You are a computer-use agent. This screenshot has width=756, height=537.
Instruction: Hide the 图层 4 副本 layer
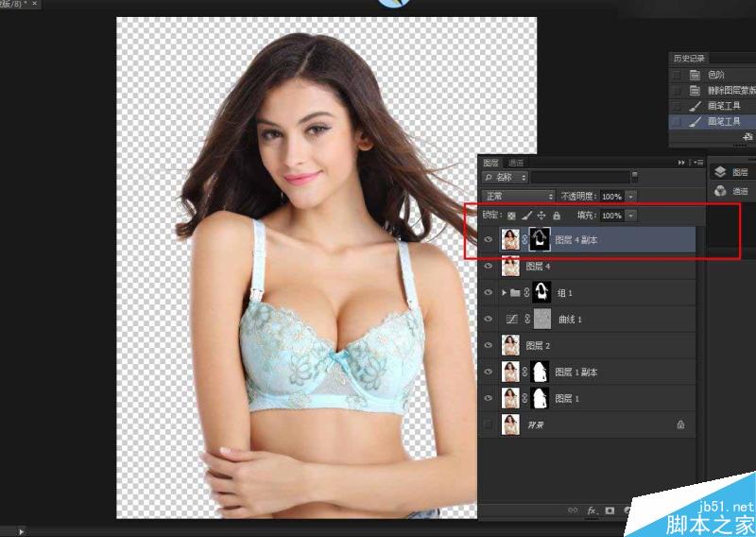489,240
